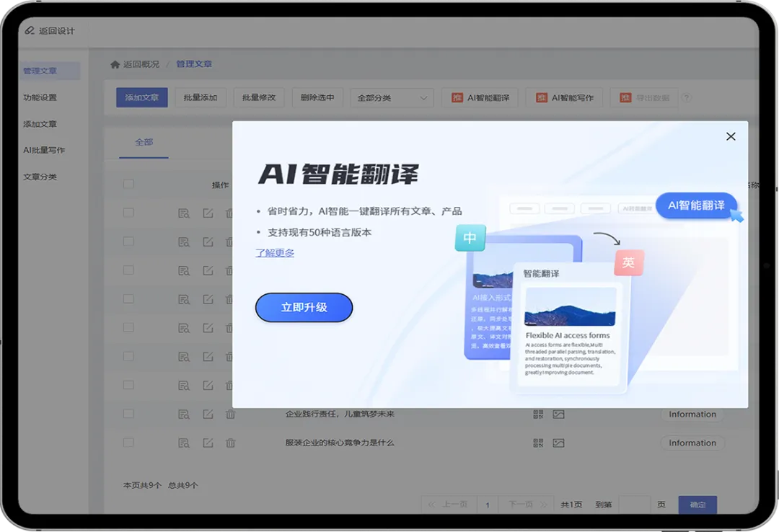Click the 本页共9个 count text
779x532 pixels.
pyautogui.click(x=143, y=485)
